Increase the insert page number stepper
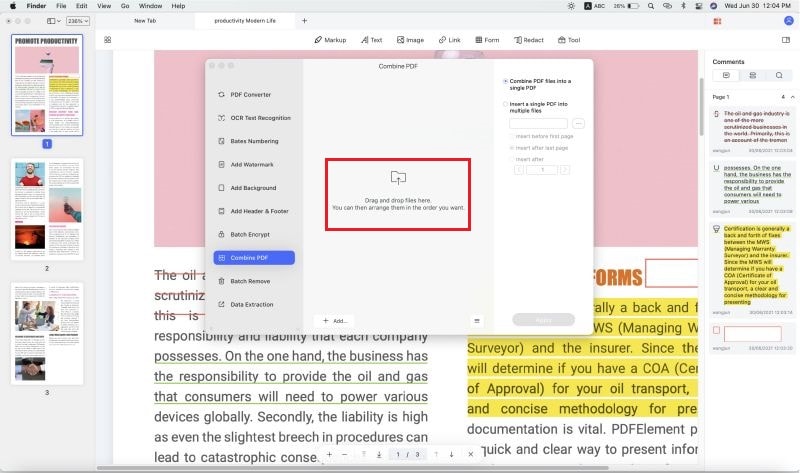 (x=565, y=170)
